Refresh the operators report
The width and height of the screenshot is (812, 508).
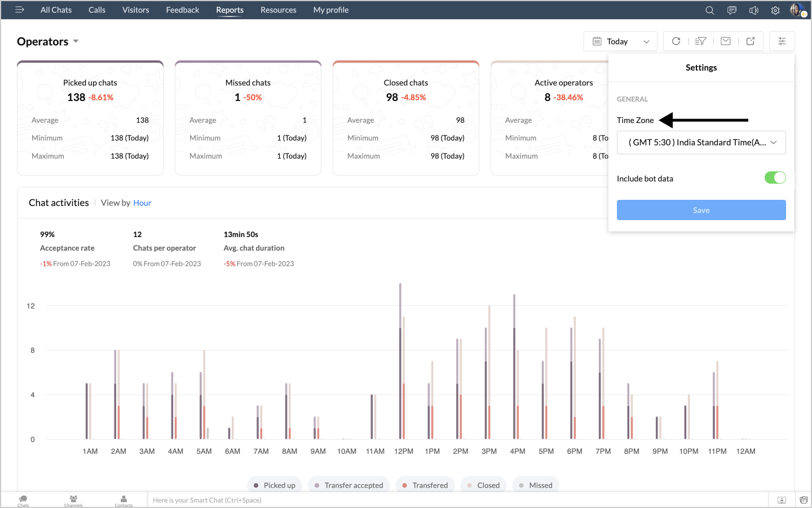[x=676, y=41]
